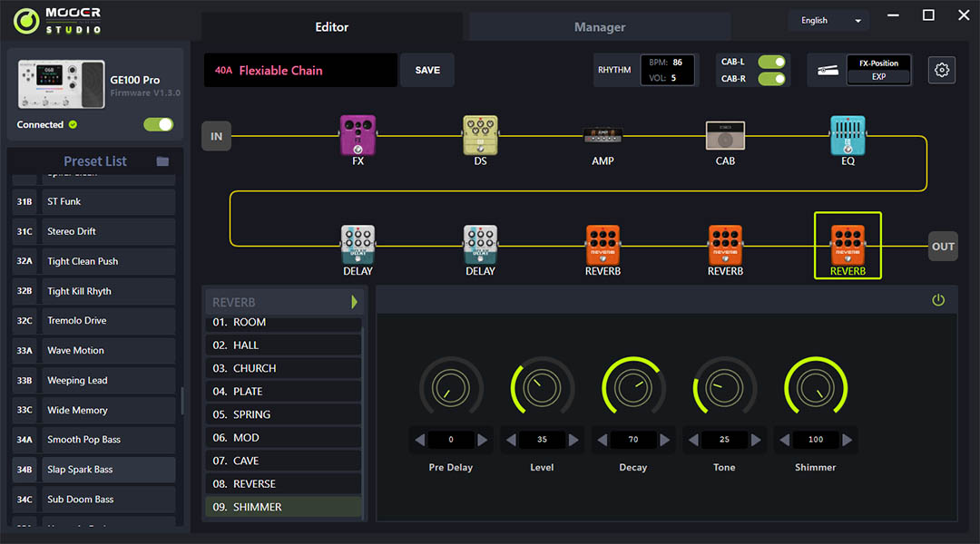Screen dimensions: 980x544
Task: Click the IN input node
Action: (x=216, y=136)
